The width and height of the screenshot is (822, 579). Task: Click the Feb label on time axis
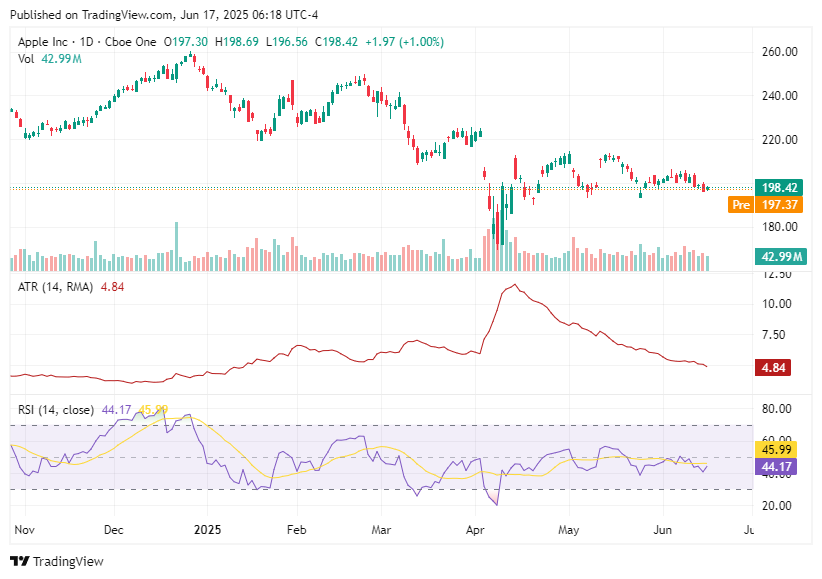pyautogui.click(x=297, y=530)
